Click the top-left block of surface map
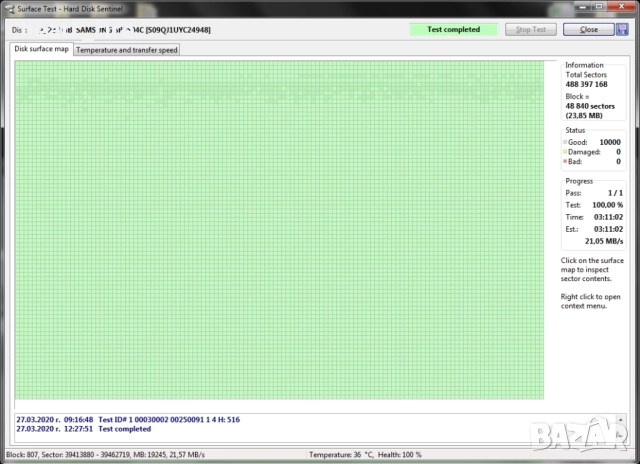Viewport: 640px width, 464px height. 18,65
